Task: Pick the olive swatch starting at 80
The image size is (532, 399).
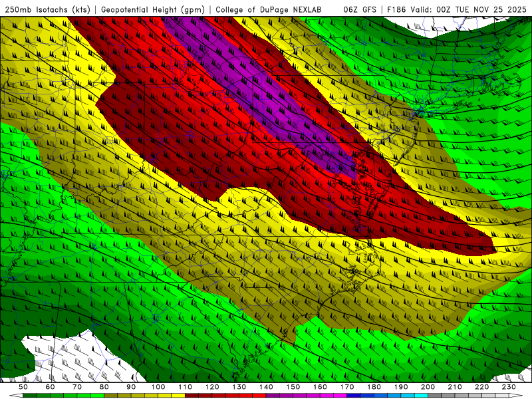Action: click(110, 396)
